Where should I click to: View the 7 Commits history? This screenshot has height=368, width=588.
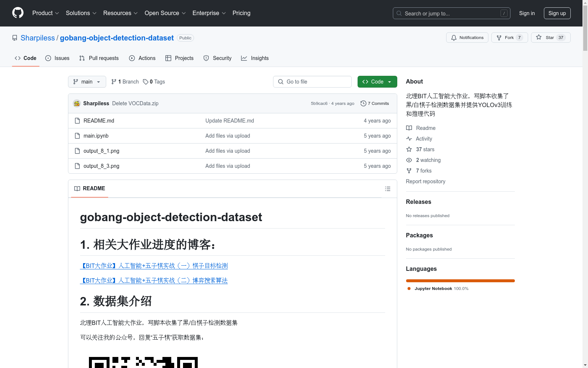[x=375, y=103]
